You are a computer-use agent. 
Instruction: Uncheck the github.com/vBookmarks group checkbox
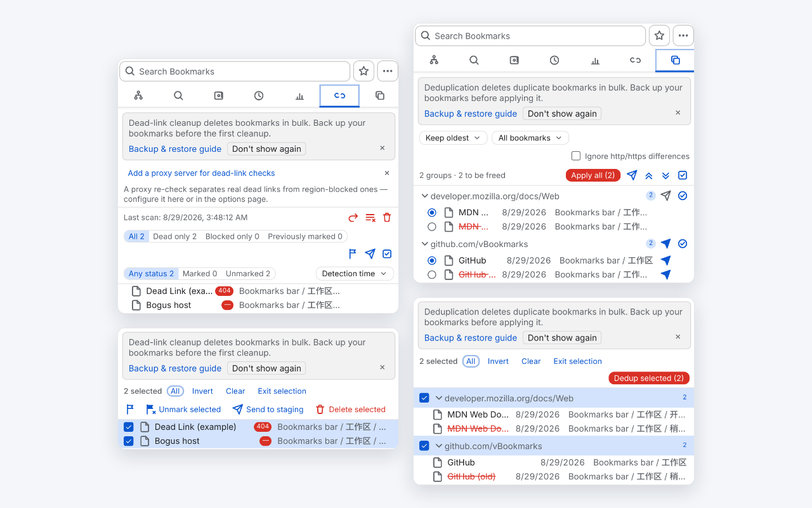pyautogui.click(x=424, y=446)
